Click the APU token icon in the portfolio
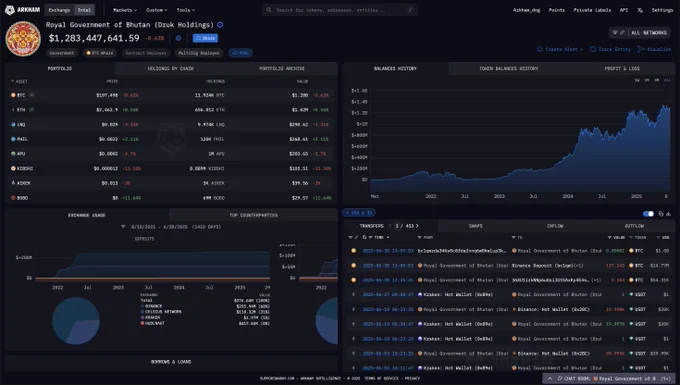This screenshot has height=385, width=680. pyautogui.click(x=13, y=153)
